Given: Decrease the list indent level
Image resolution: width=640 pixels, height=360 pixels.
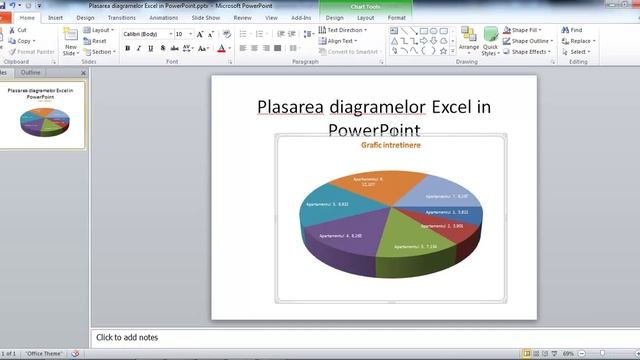Looking at the screenshot, I should (281, 34).
